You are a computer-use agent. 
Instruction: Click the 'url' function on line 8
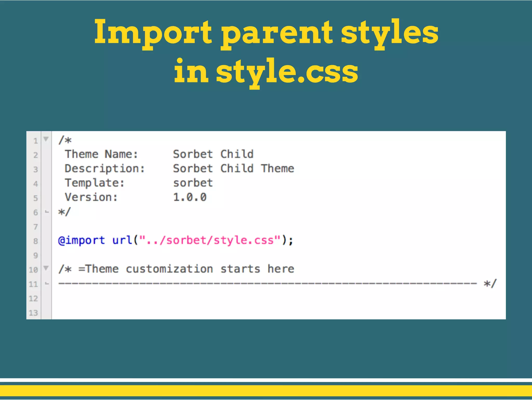(x=122, y=240)
